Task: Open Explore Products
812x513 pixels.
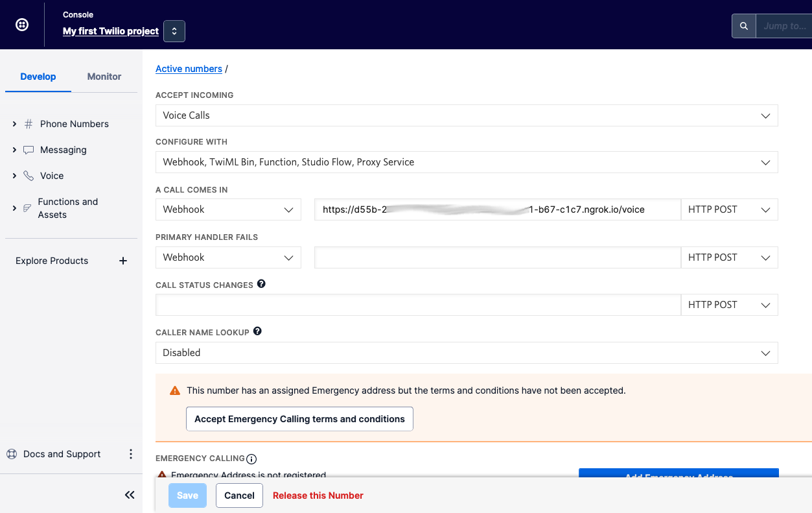Action: [52, 261]
